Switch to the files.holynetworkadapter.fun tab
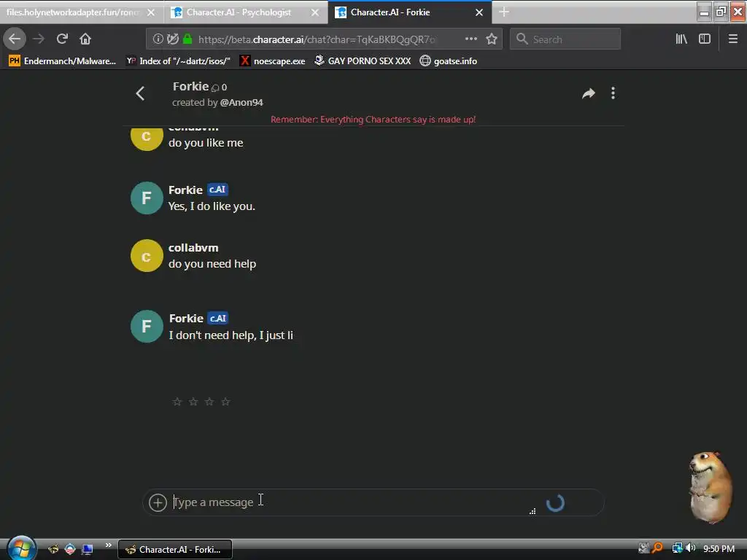Image resolution: width=747 pixels, height=560 pixels. click(71, 12)
